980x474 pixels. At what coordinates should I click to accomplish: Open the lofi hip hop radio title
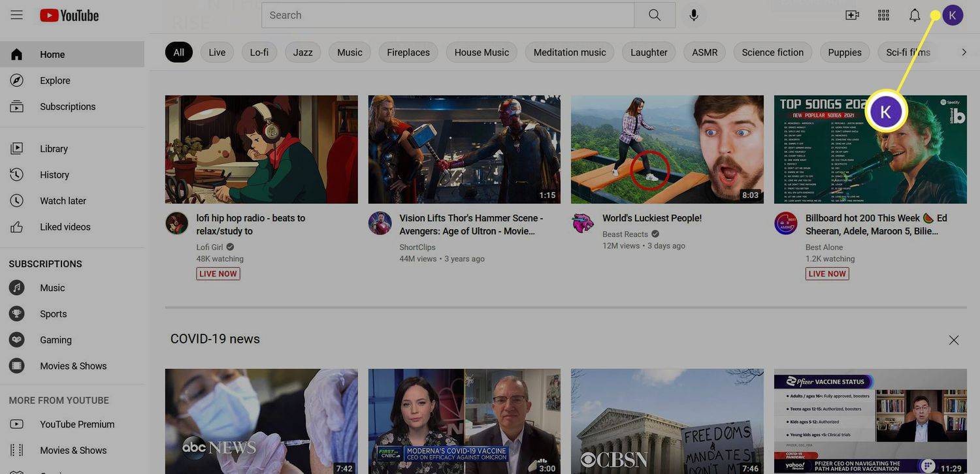(251, 225)
